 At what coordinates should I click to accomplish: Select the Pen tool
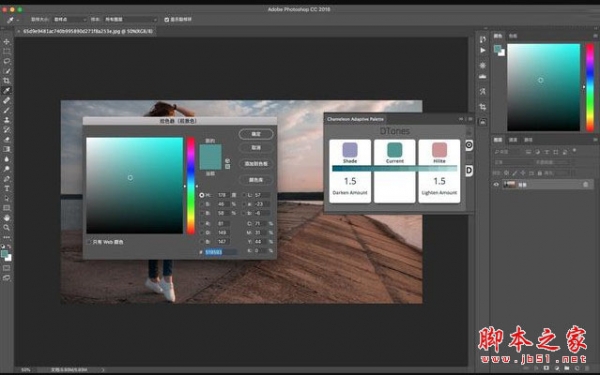point(7,179)
